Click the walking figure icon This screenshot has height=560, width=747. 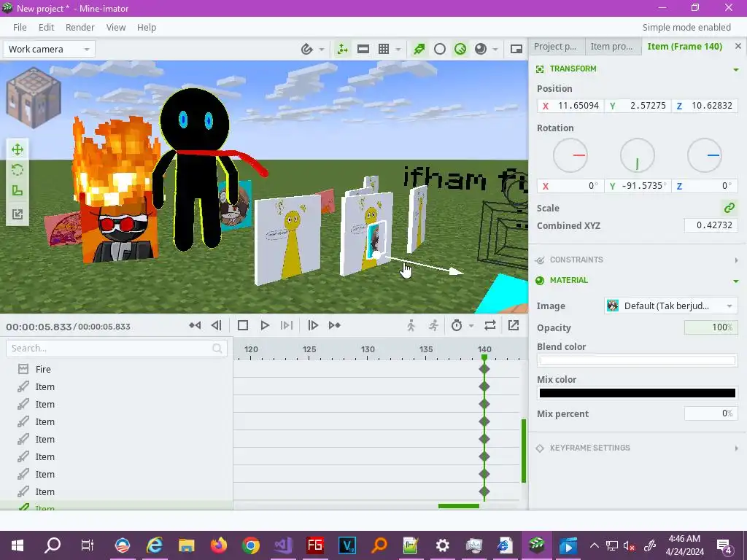(411, 325)
